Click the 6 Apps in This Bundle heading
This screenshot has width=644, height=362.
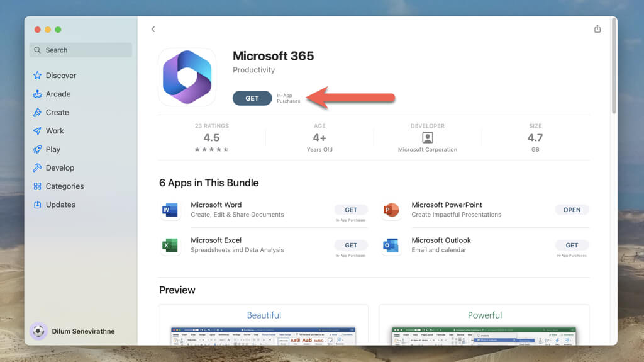209,183
